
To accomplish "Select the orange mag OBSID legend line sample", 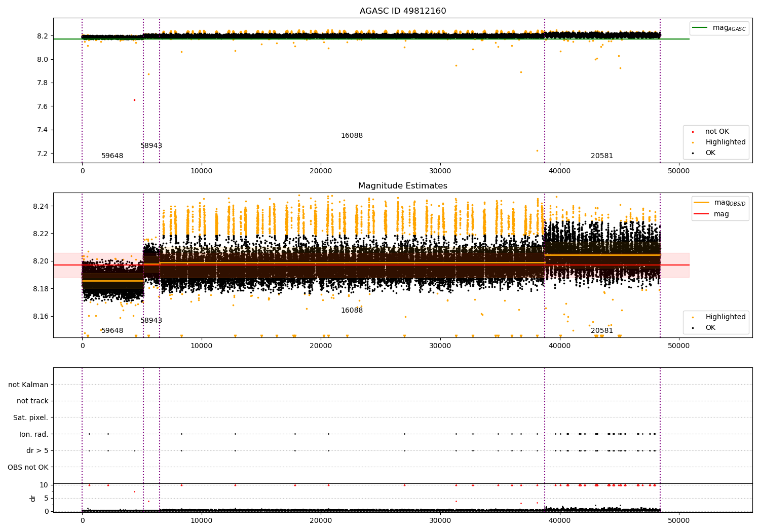I will [x=702, y=203].
